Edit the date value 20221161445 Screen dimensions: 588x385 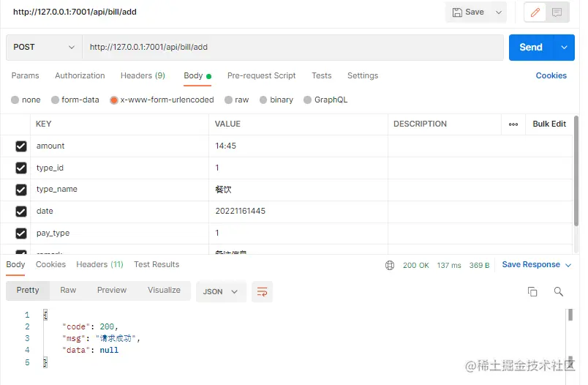click(x=298, y=212)
